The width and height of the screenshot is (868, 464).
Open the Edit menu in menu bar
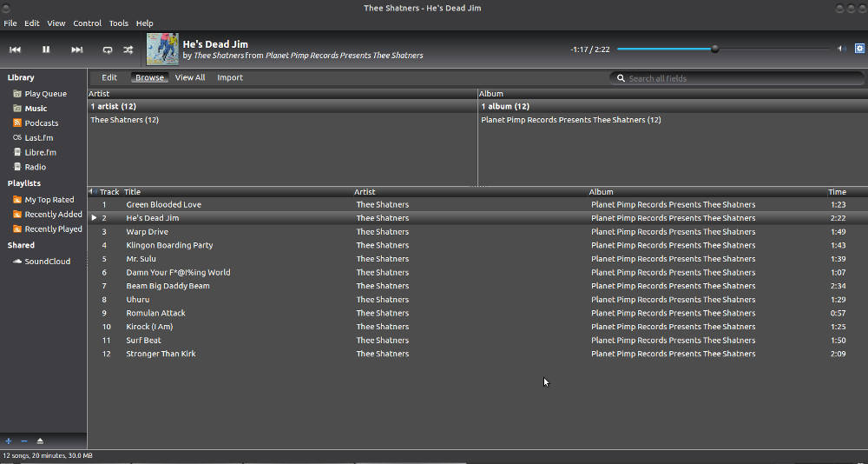coord(31,23)
